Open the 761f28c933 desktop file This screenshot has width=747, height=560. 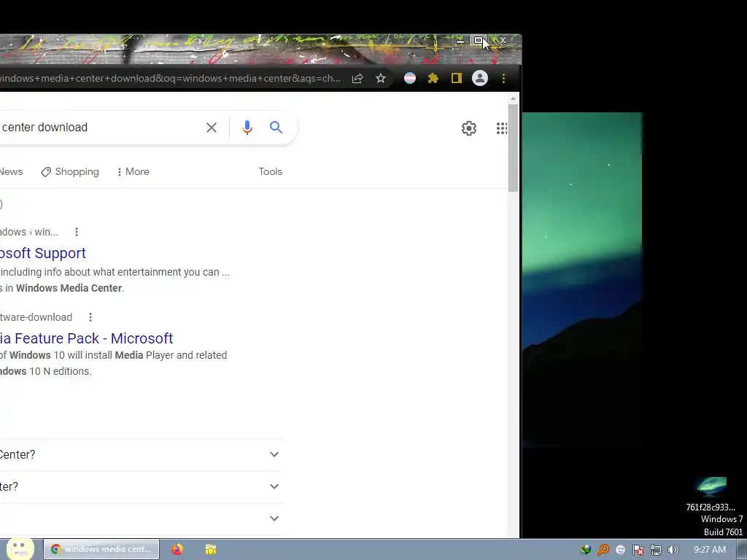(x=711, y=493)
